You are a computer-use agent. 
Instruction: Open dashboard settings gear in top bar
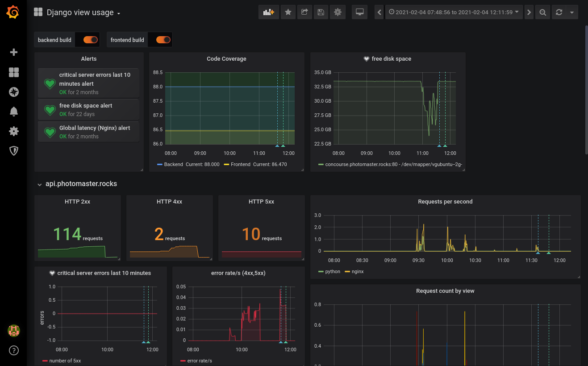pyautogui.click(x=338, y=12)
